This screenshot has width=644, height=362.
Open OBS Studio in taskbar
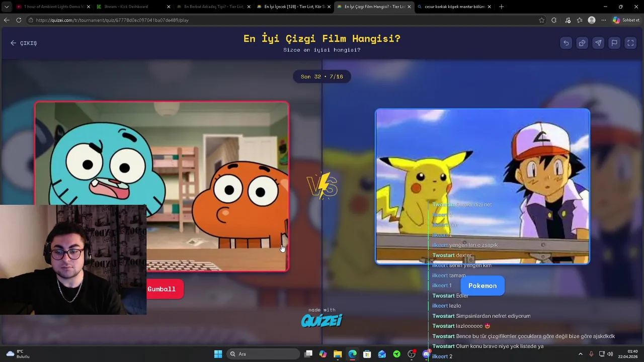412,354
